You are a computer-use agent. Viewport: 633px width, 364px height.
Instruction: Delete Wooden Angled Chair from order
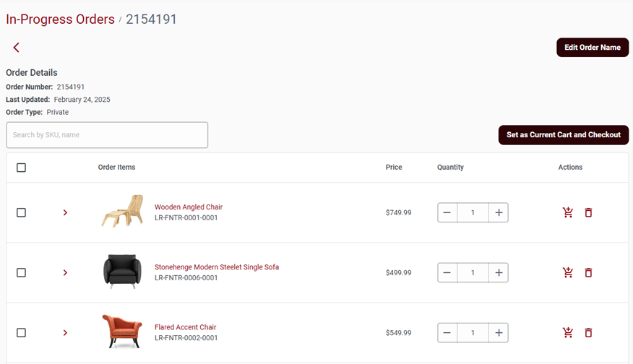click(588, 212)
